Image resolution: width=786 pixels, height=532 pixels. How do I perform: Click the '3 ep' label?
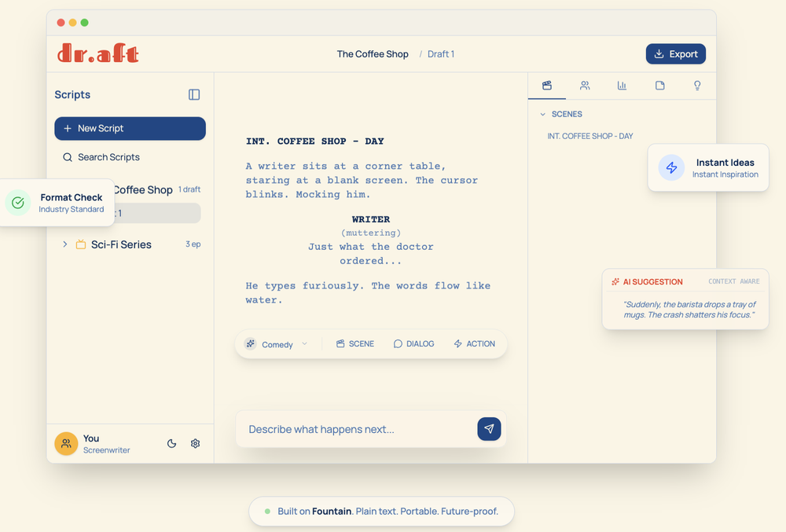click(193, 244)
